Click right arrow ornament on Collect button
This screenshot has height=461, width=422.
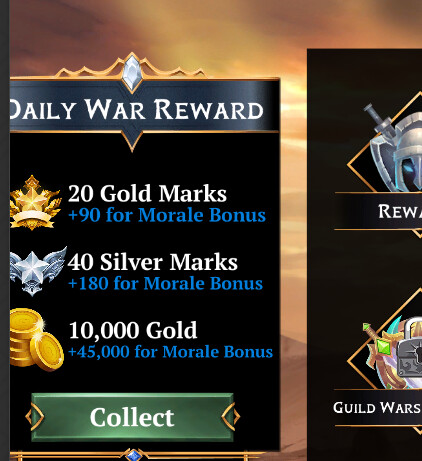231,417
